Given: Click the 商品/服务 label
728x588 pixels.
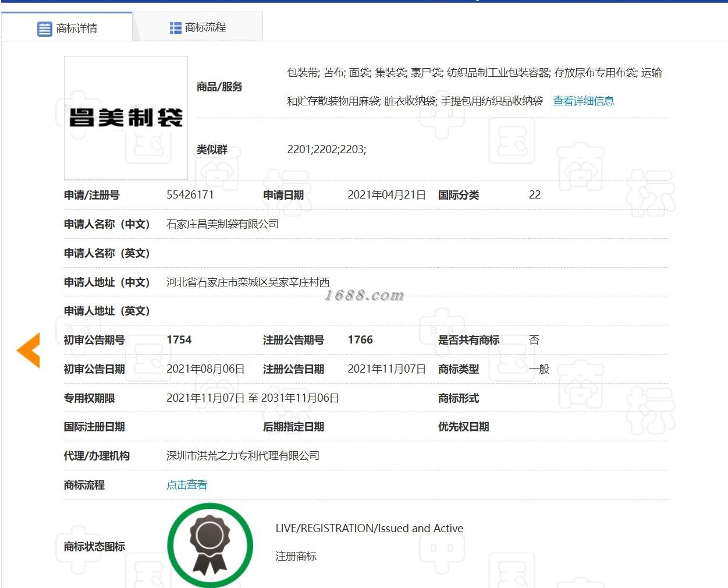Looking at the screenshot, I should tap(219, 87).
